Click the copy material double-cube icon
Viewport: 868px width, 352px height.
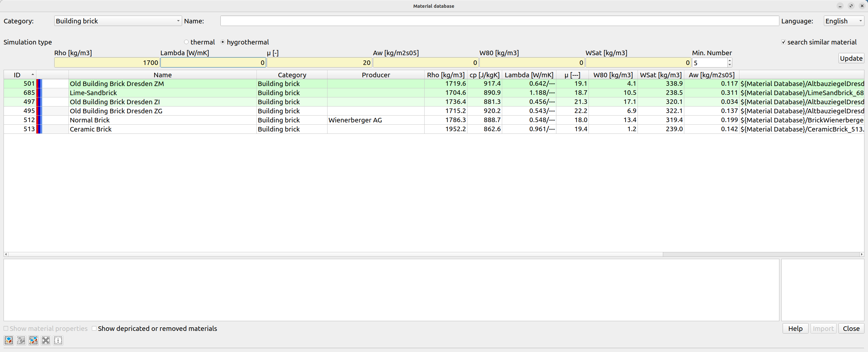coord(33,340)
